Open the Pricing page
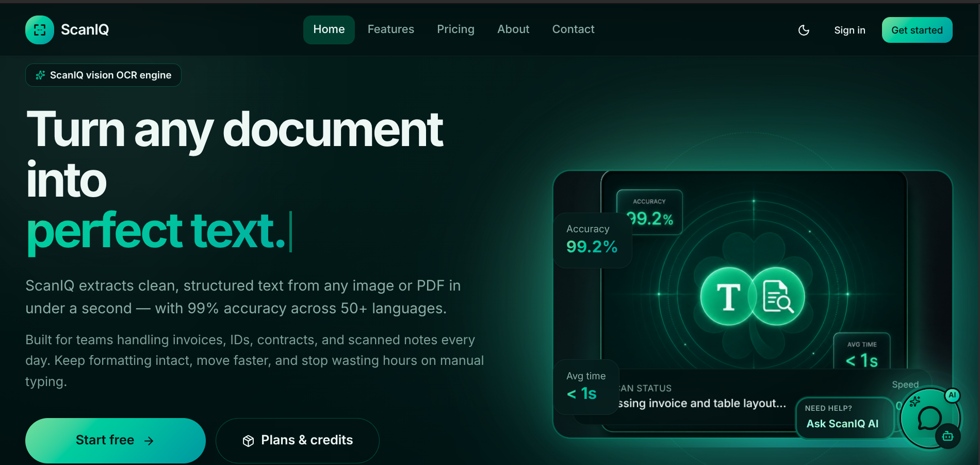 (x=455, y=29)
